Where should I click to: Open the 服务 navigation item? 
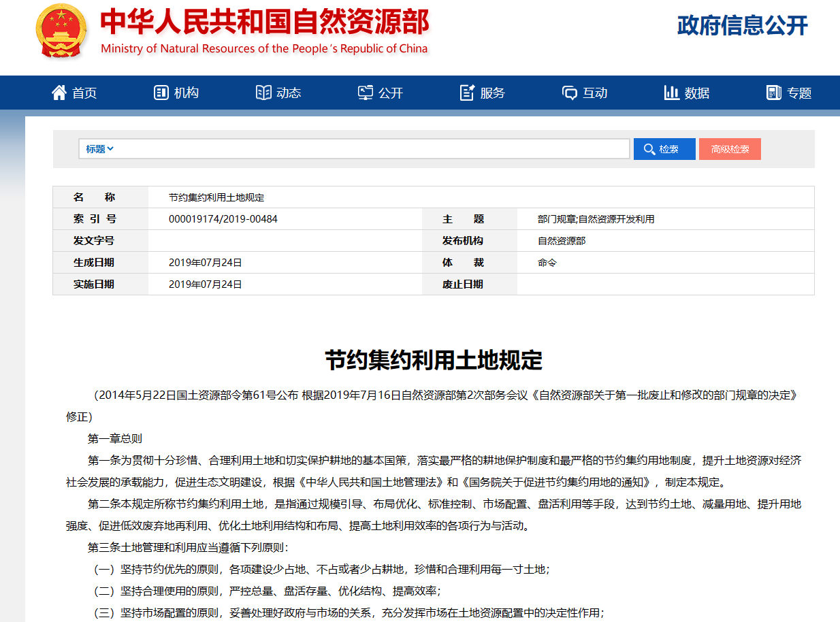pos(483,93)
